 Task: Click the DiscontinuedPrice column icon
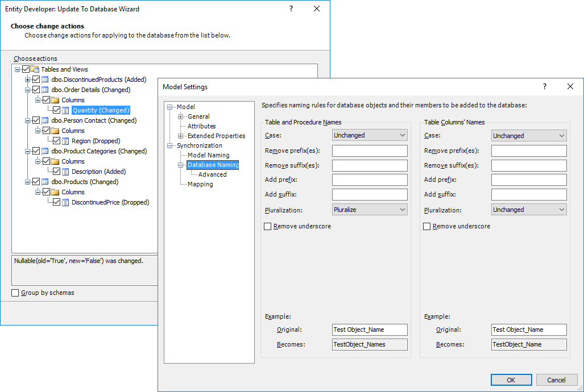[65, 202]
